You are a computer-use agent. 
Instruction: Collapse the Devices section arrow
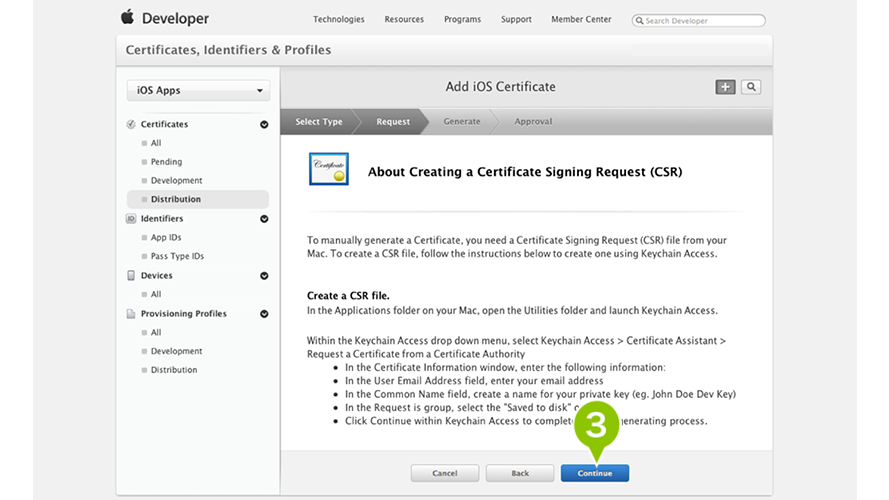[264, 276]
